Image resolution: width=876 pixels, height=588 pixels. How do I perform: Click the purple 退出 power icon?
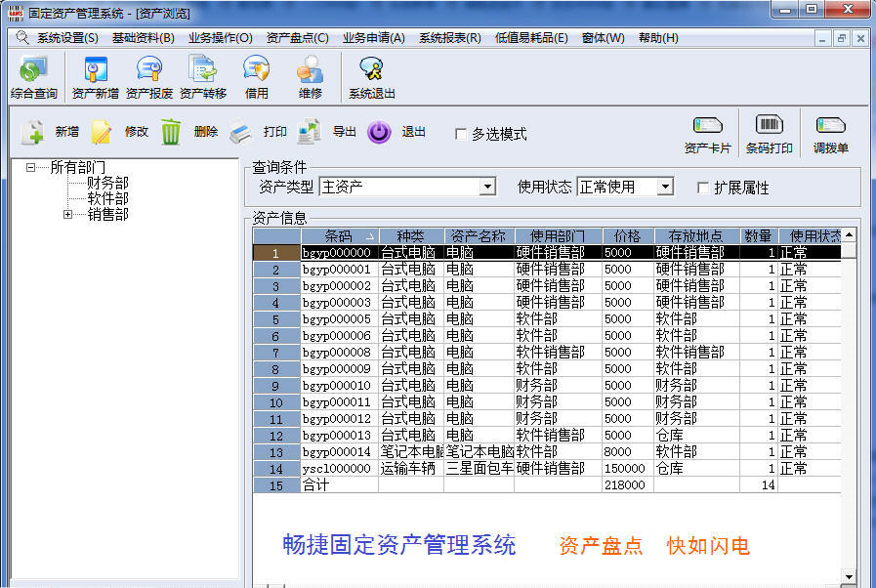(379, 132)
